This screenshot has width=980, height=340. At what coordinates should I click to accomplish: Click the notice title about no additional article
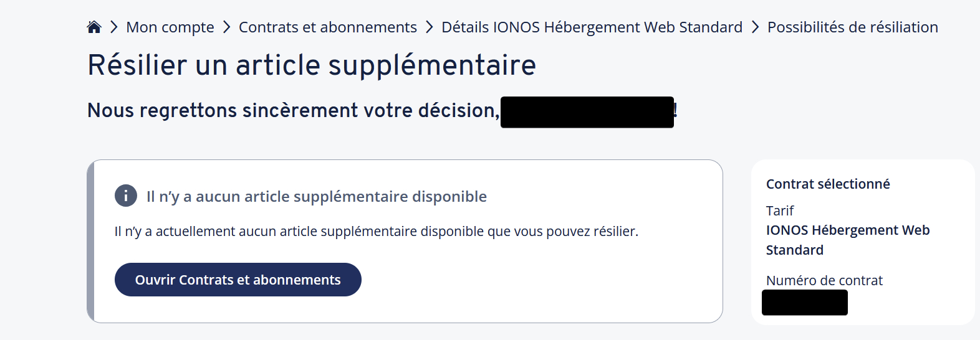[316, 196]
